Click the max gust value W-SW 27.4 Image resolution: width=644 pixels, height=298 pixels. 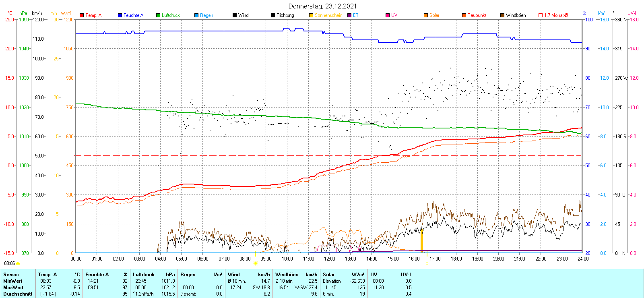(x=306, y=288)
